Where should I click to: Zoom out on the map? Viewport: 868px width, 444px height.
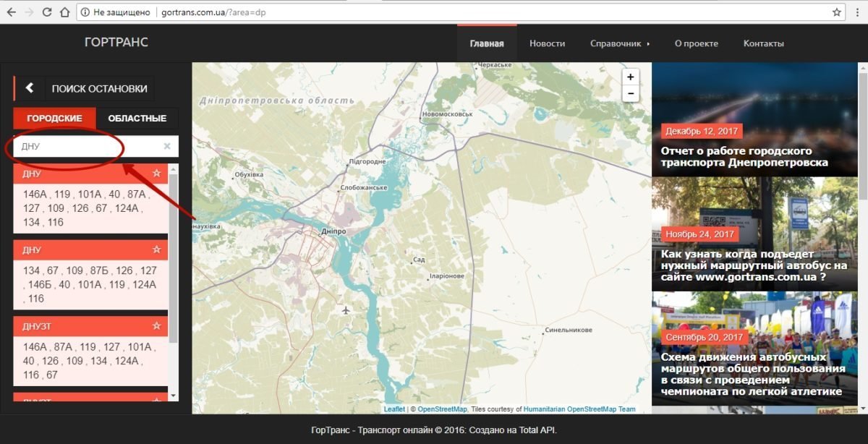(630, 94)
